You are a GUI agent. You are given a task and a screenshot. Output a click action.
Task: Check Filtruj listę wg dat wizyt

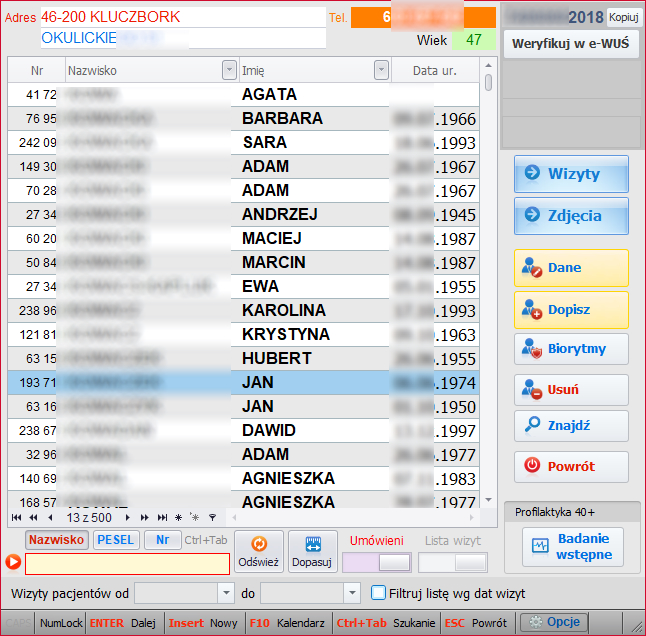(x=378, y=593)
